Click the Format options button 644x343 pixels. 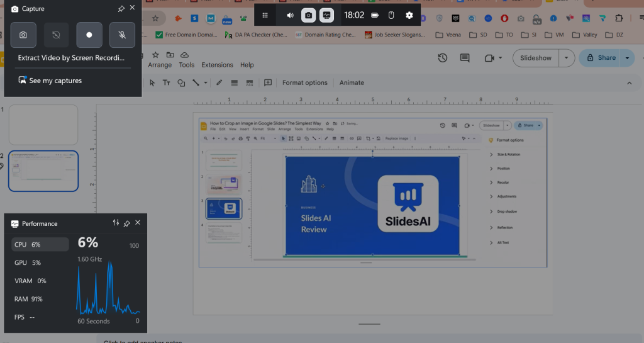pyautogui.click(x=304, y=82)
